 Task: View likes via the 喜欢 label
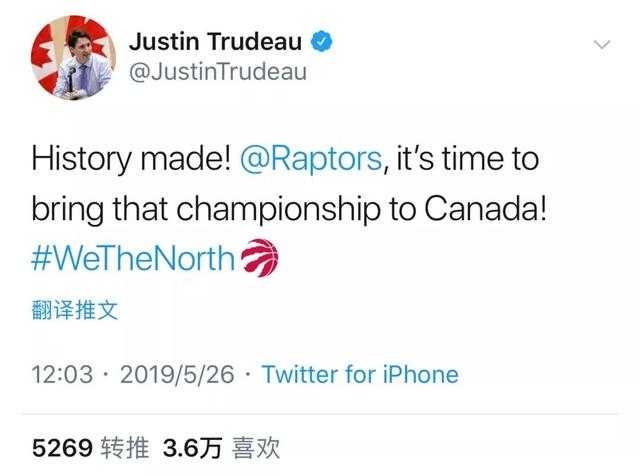coord(254,446)
